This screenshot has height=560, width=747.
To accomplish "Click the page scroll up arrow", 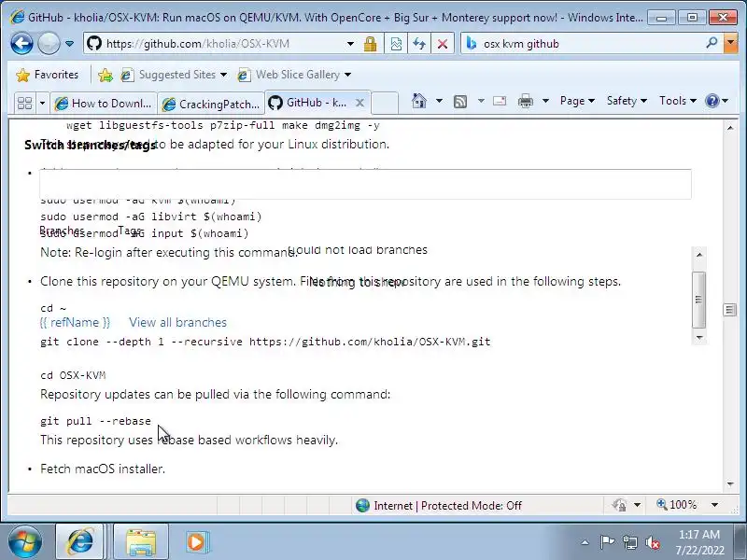I will tap(730, 128).
